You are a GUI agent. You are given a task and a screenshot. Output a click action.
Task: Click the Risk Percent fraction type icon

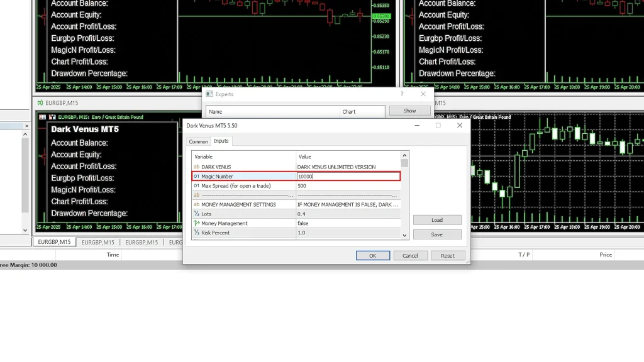pyautogui.click(x=196, y=233)
